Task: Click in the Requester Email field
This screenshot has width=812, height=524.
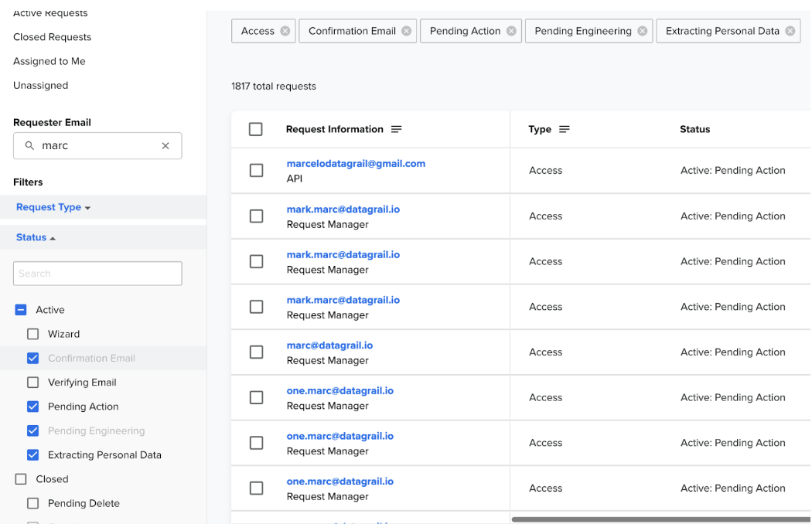Action: click(97, 146)
